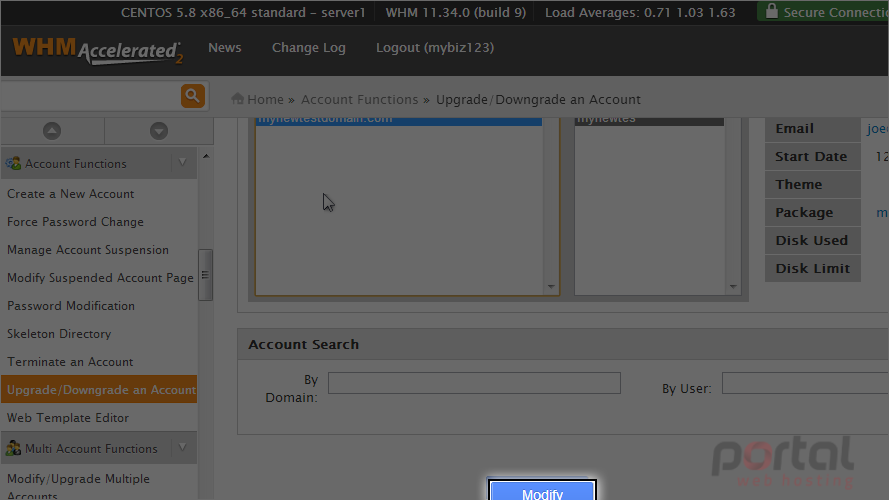Click the Multi Account Functions header label
Screen dimensions: 889x500
click(91, 448)
